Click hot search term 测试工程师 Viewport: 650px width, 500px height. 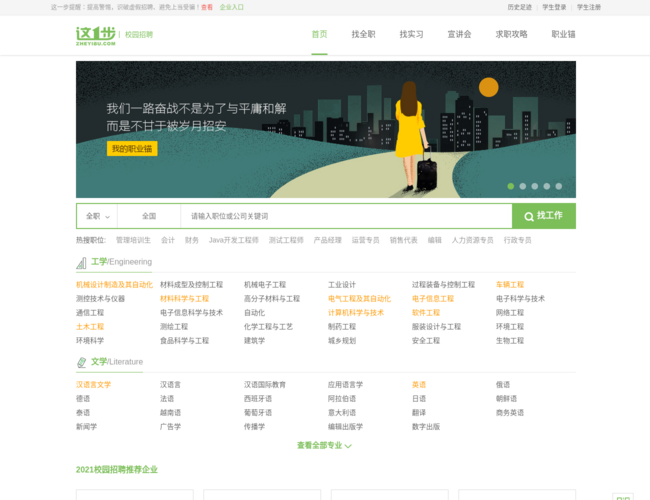coord(286,240)
